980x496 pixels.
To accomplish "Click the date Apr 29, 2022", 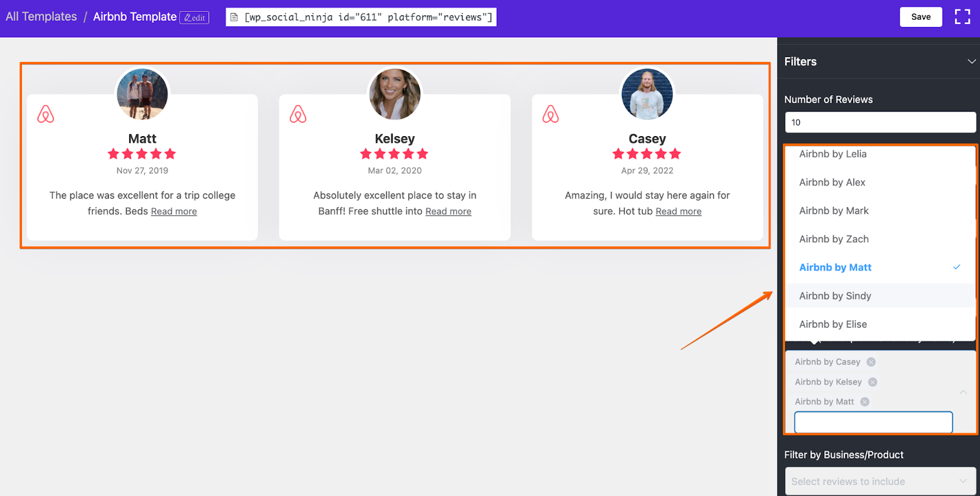I will [647, 170].
